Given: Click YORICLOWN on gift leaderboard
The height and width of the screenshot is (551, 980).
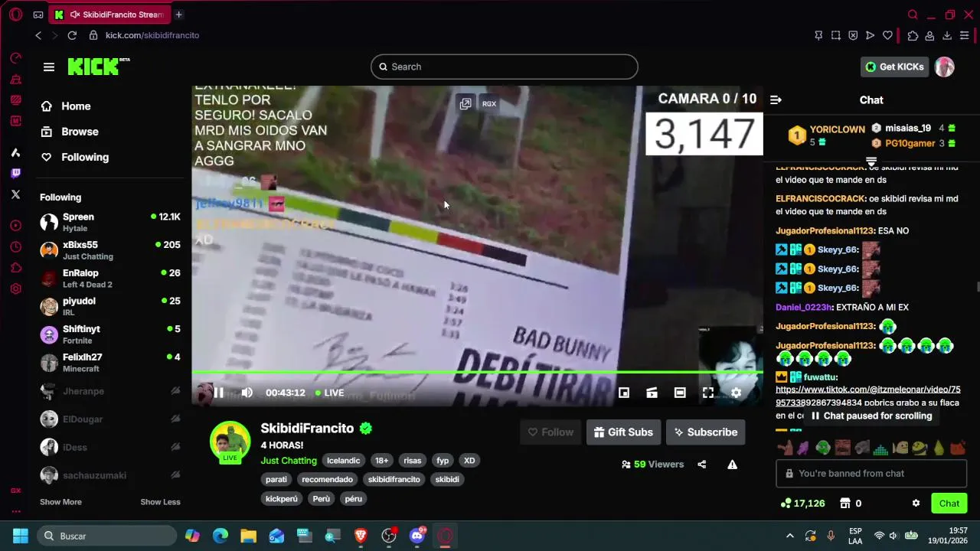Looking at the screenshot, I should coord(837,129).
